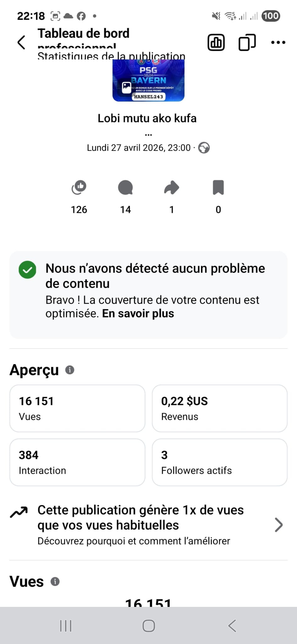Tap the reactions icon showing 126
The image size is (297, 644).
click(79, 187)
